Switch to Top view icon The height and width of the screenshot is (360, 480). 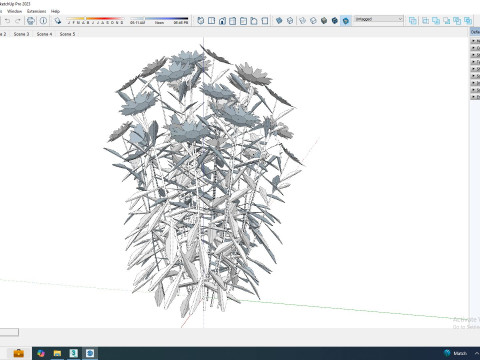211,21
